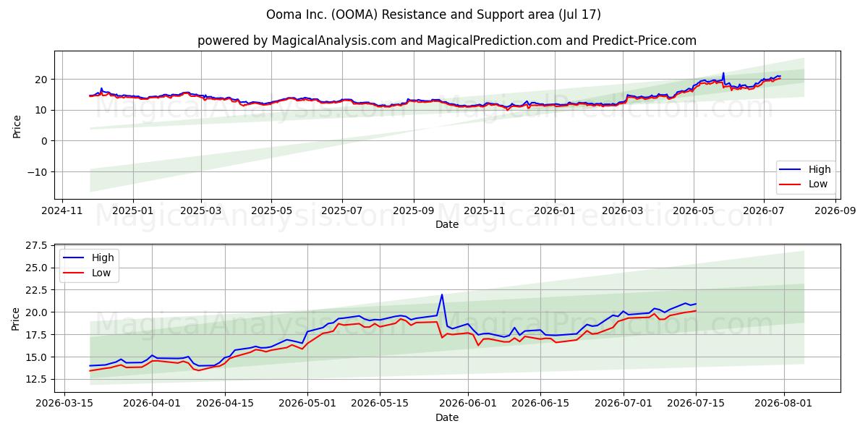Viewport: 868px width, 434px height.
Task: Click the '2026-05-01' x-axis label in bottom chart
Action: (307, 404)
